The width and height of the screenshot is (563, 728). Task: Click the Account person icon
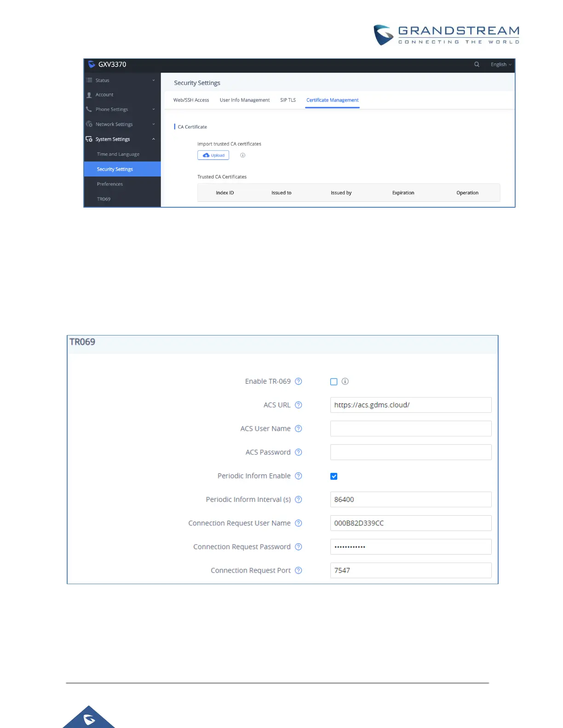coord(89,95)
